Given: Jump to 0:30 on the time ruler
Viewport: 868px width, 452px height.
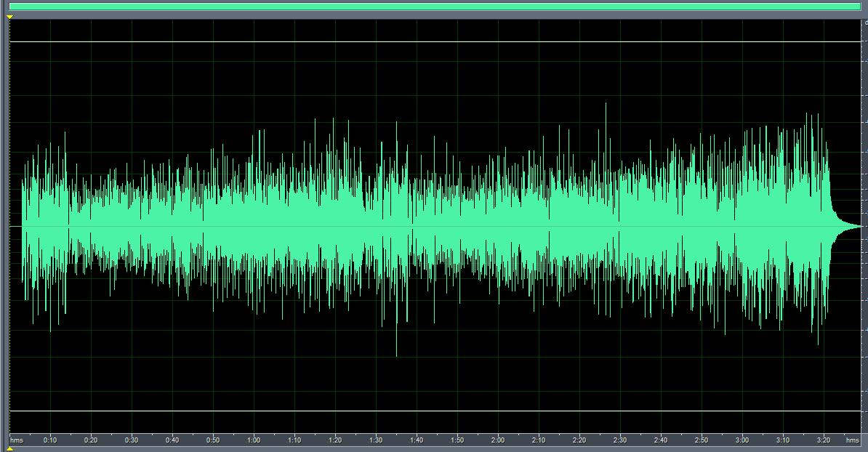Looking at the screenshot, I should [x=132, y=440].
